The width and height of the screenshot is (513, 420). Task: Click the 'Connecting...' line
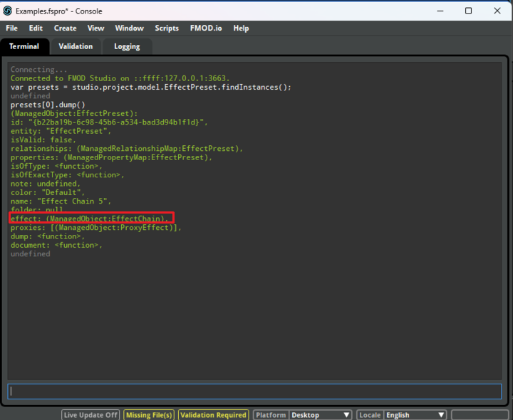pos(39,70)
